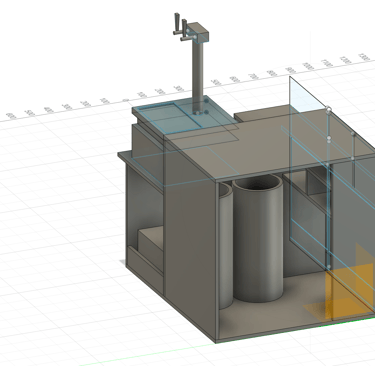Select the low front lip of left shelf
The image size is (375, 366).
click(x=145, y=262)
